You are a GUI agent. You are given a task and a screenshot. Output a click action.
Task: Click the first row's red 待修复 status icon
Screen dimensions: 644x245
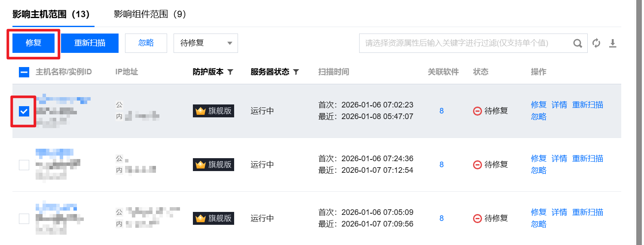click(477, 111)
